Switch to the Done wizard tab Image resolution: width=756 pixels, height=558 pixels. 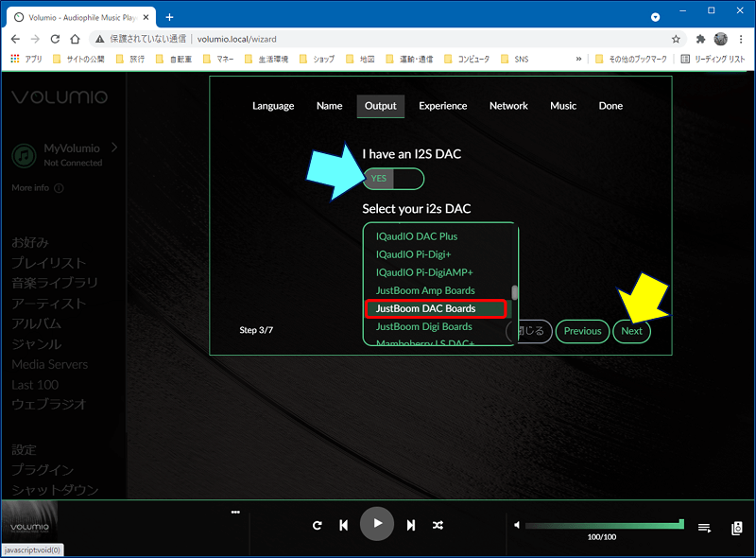pyautogui.click(x=610, y=106)
